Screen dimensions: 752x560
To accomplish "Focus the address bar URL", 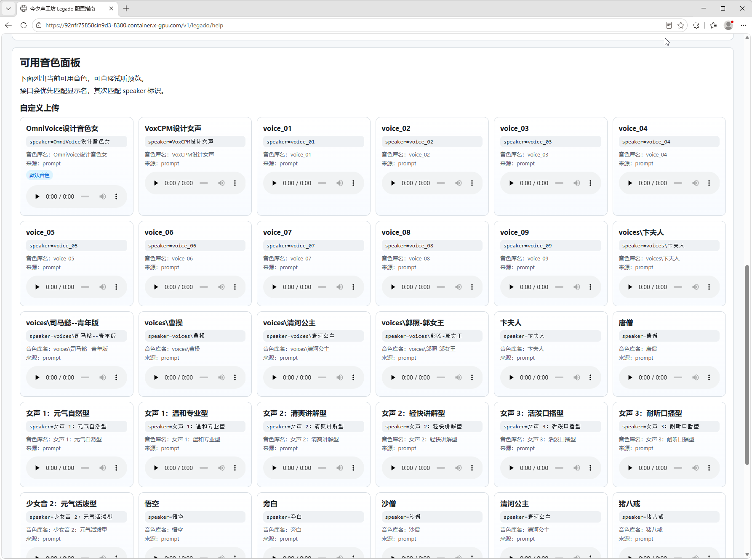I will click(x=134, y=25).
